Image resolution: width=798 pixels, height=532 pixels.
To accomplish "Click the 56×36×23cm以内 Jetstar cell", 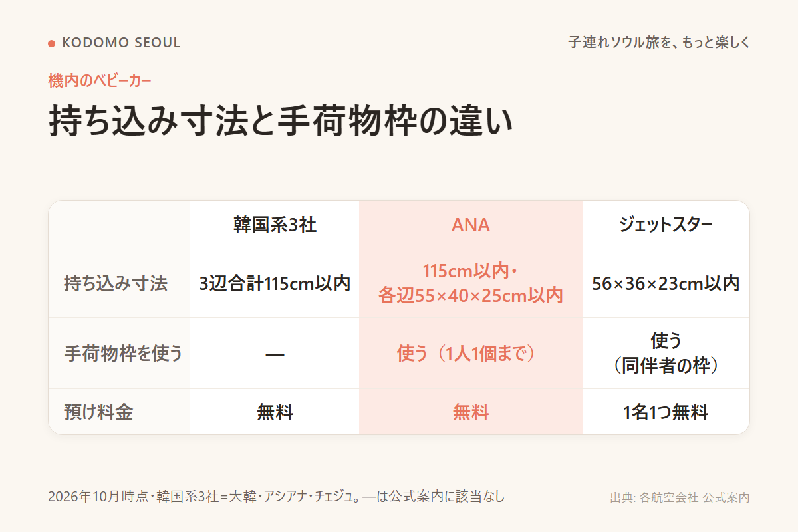I will point(666,283).
